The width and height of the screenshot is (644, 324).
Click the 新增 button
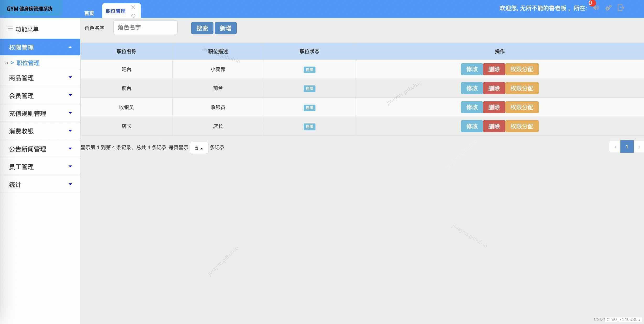pyautogui.click(x=226, y=28)
